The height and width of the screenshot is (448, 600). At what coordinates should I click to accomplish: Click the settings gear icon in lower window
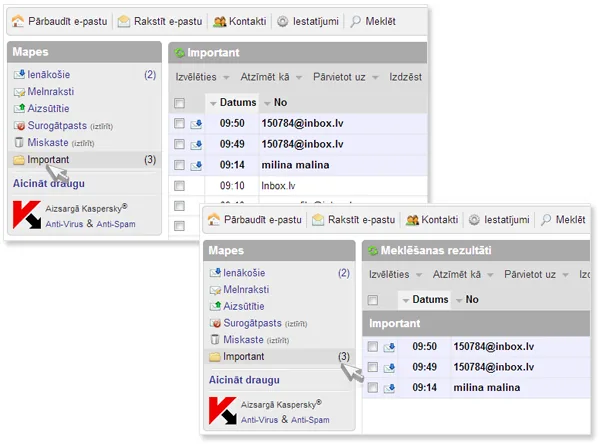[474, 220]
